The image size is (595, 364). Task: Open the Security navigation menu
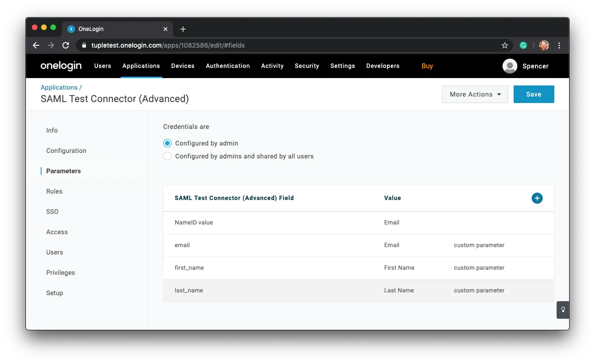click(307, 66)
